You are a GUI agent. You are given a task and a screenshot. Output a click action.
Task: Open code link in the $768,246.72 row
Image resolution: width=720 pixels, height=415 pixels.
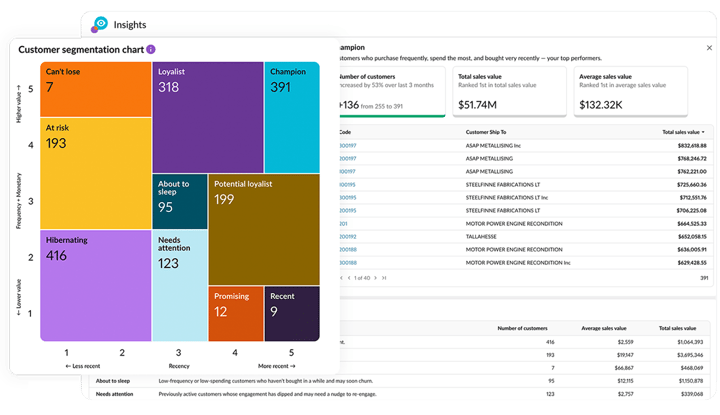coord(348,158)
